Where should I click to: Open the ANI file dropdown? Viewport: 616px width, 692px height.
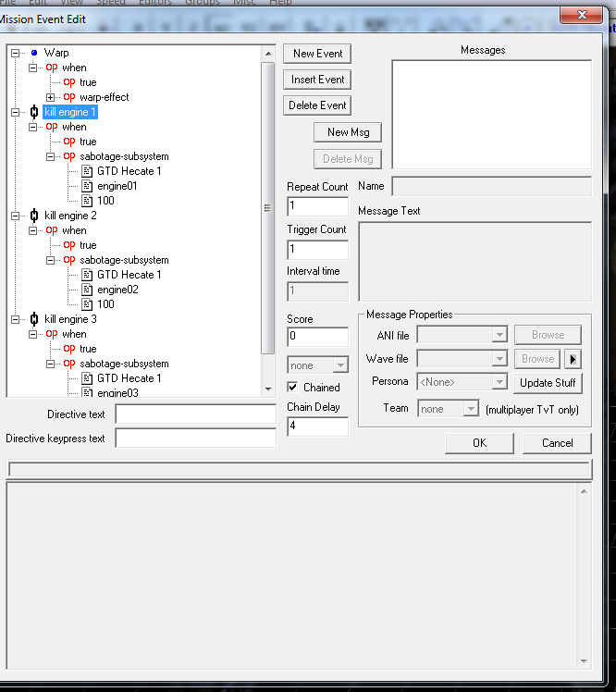tap(499, 335)
